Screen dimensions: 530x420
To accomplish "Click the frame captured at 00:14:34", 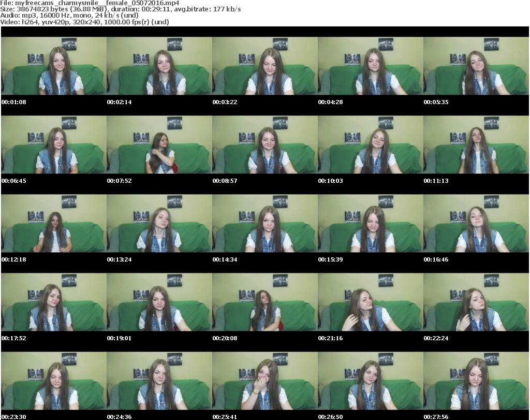I will pos(265,224).
